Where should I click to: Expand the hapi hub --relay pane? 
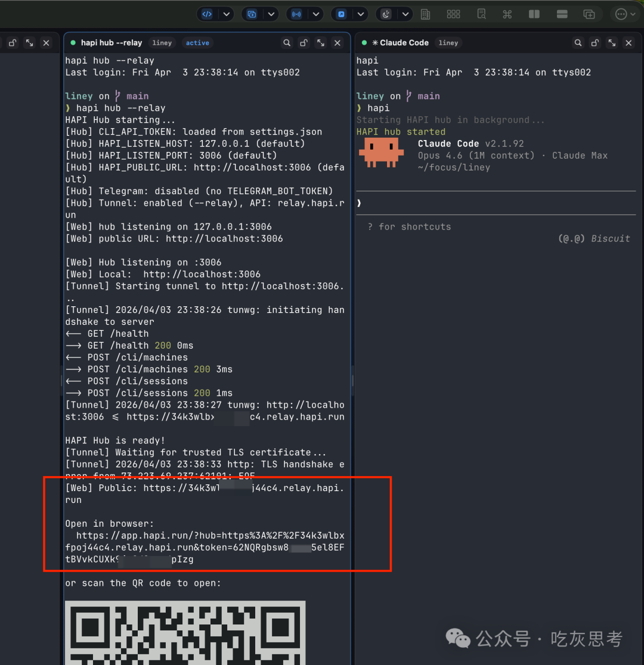321,43
